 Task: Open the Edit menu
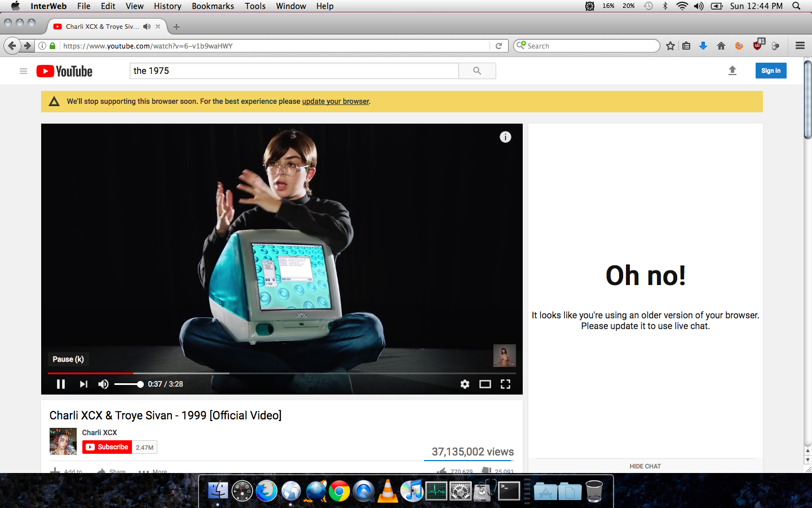click(108, 6)
